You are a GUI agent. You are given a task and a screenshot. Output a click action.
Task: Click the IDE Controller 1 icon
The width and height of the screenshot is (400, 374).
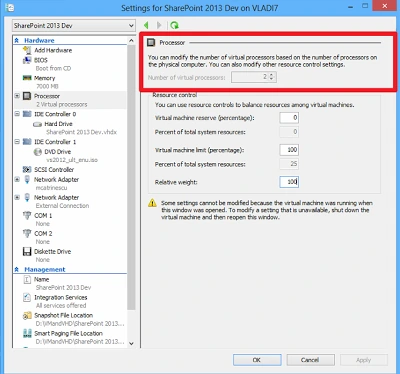pos(27,142)
